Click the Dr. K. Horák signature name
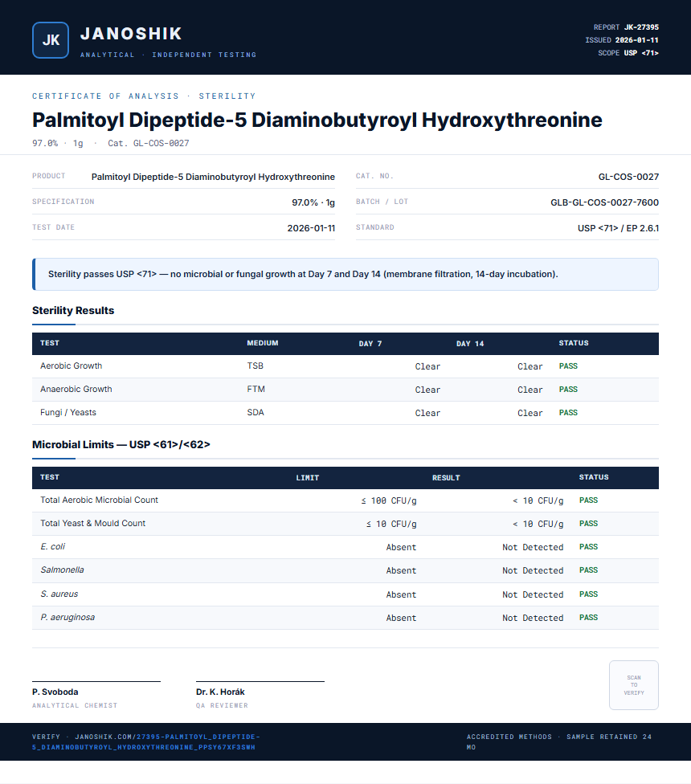 (x=220, y=692)
